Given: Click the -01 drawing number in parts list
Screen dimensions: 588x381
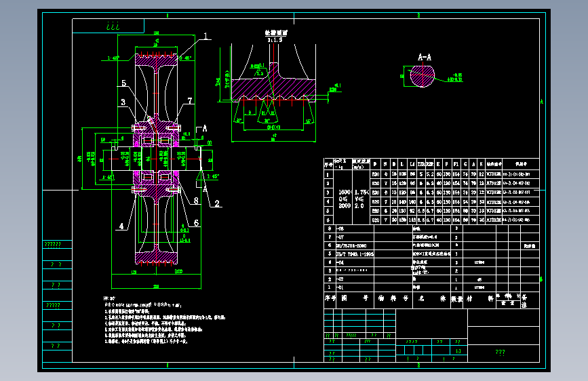Looking at the screenshot, I should tap(340, 287).
